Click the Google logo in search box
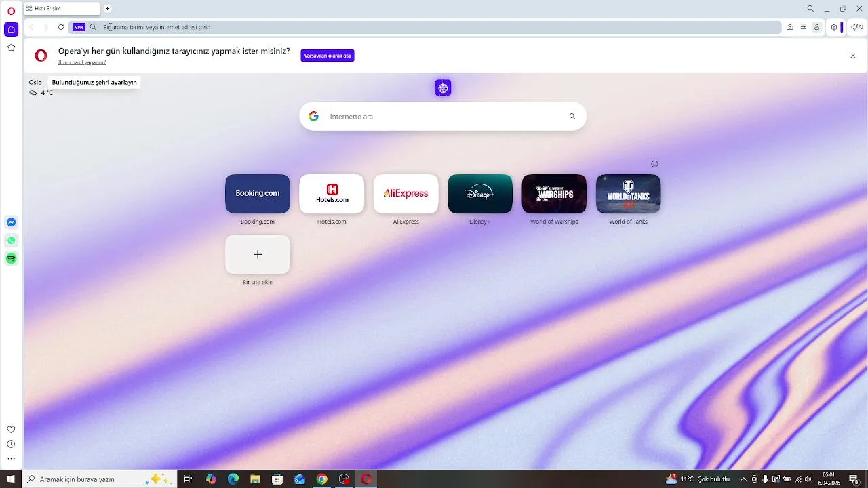Image resolution: width=868 pixels, height=488 pixels. (313, 116)
